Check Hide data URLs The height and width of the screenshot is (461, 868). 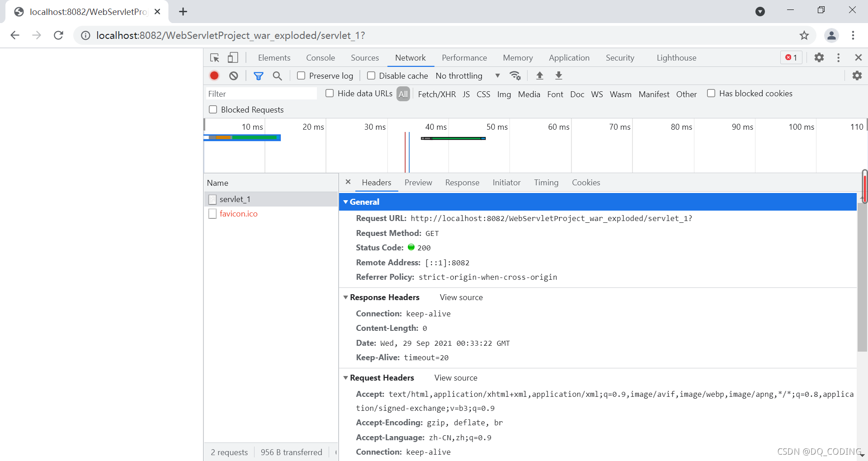330,93
